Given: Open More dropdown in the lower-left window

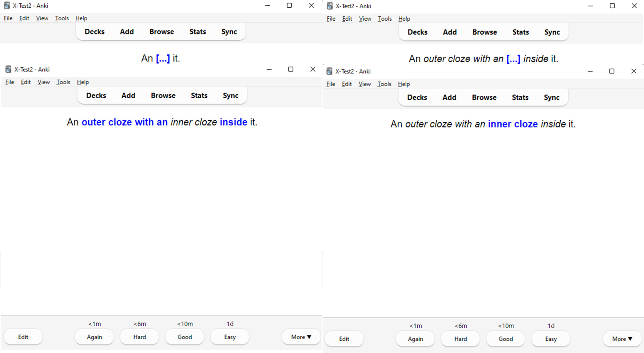Looking at the screenshot, I should [301, 337].
